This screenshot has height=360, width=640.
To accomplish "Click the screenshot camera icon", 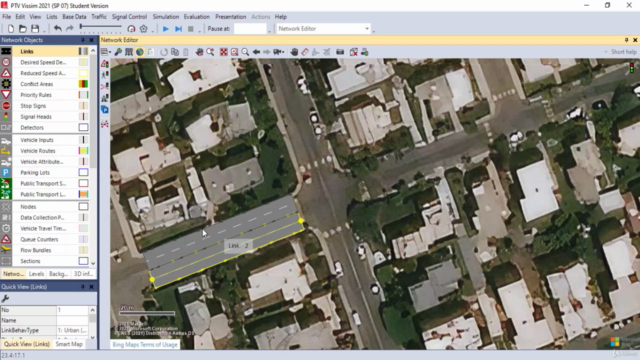I will [340, 52].
